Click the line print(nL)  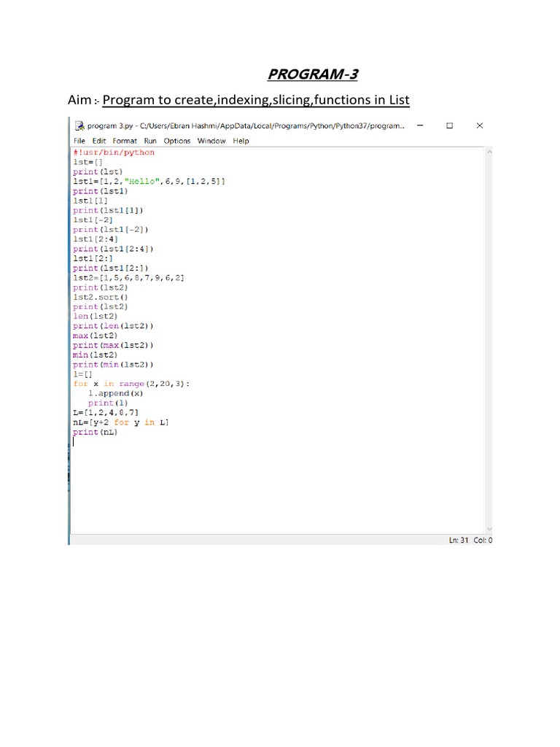pos(96,432)
